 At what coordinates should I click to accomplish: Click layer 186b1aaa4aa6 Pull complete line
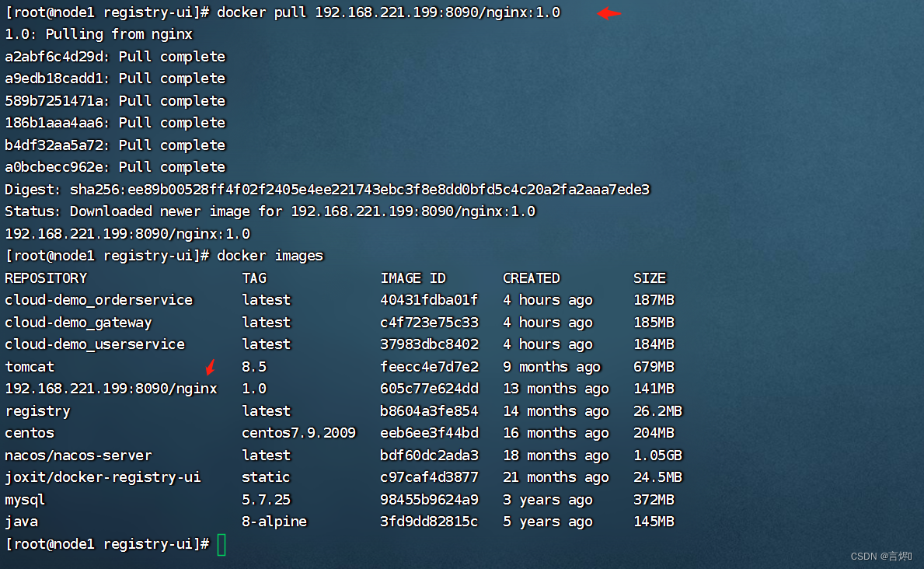tap(115, 123)
